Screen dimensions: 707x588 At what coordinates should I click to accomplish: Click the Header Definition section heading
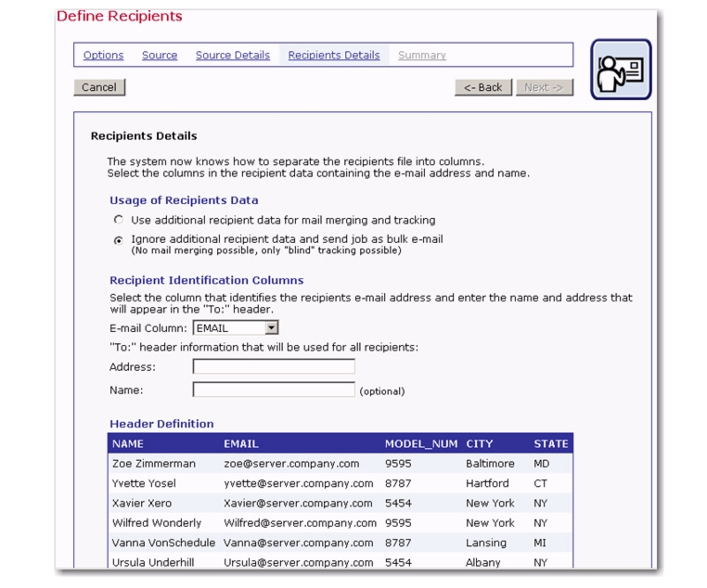[x=161, y=424]
